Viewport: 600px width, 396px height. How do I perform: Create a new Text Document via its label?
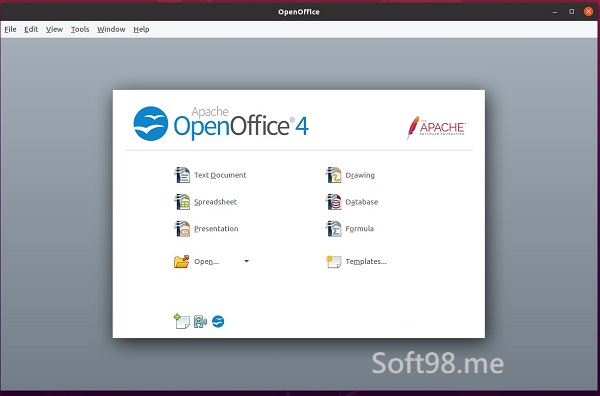point(220,175)
